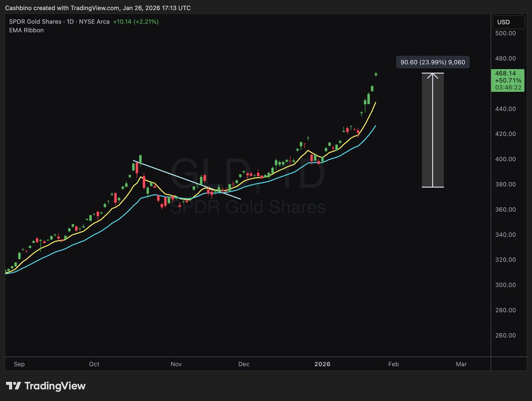This screenshot has width=532, height=401.
Task: Click the 480.00 price axis label
Action: click(x=506, y=59)
